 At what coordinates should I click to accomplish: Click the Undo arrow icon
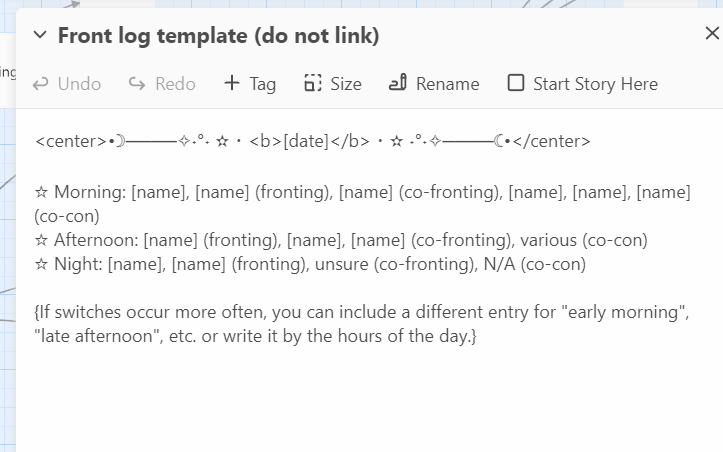click(41, 84)
